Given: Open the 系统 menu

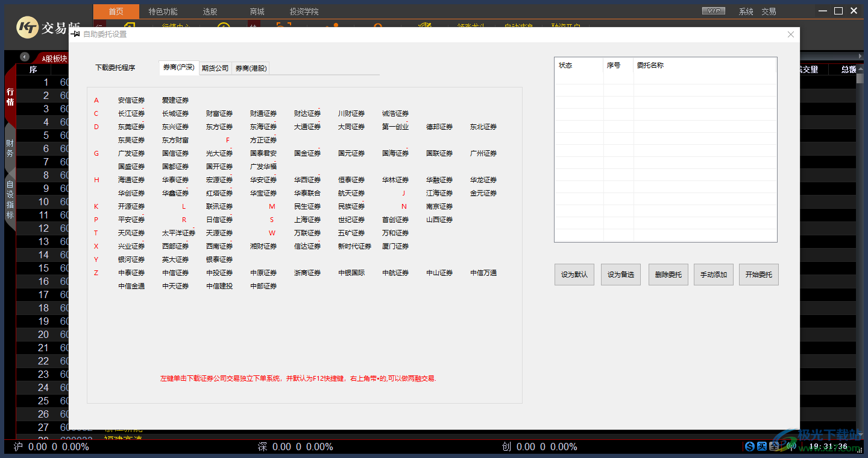Looking at the screenshot, I should point(746,11).
